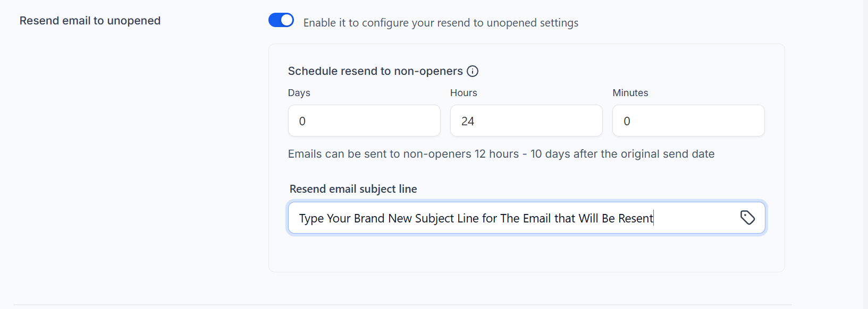Focus the Days input field
Image resolution: width=868 pixels, height=309 pixels.
tap(364, 121)
